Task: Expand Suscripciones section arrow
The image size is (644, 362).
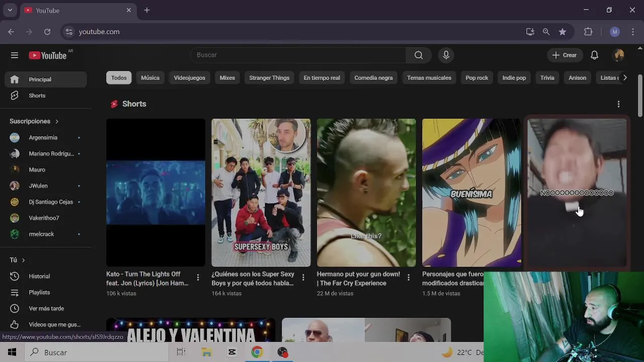Action: (57, 121)
